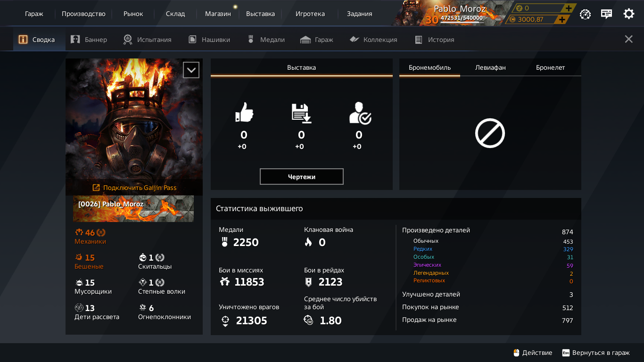The height and width of the screenshot is (362, 644).
Task: Open the Игротека menu
Action: [310, 14]
